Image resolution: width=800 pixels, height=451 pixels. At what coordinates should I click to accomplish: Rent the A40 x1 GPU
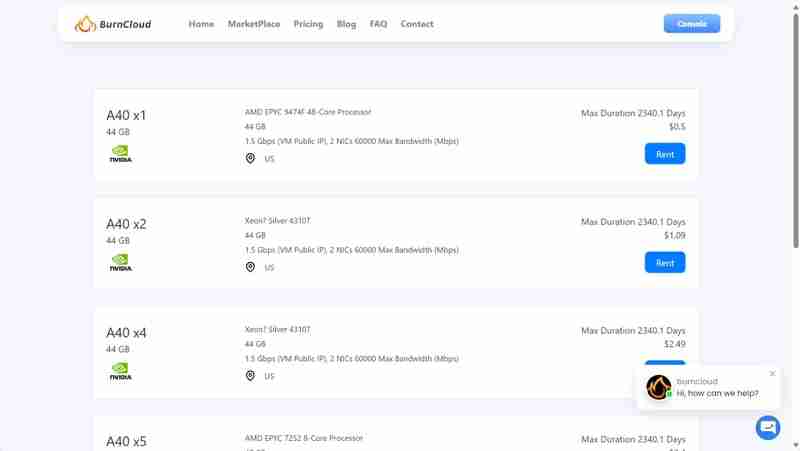click(665, 154)
